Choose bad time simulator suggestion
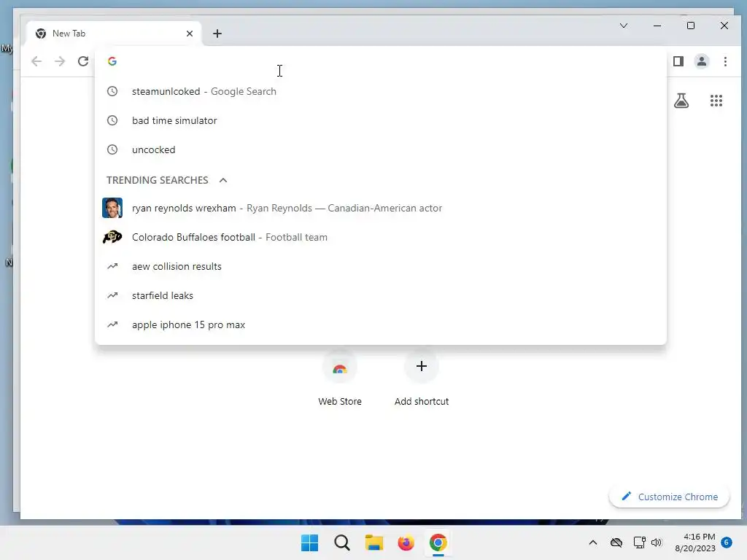Viewport: 747px width, 560px height. (381, 120)
